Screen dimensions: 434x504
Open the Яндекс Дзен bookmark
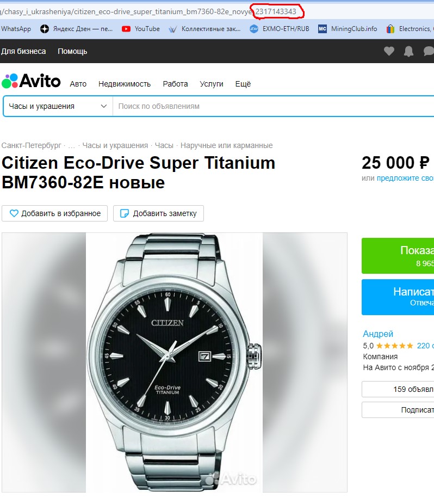pos(77,29)
